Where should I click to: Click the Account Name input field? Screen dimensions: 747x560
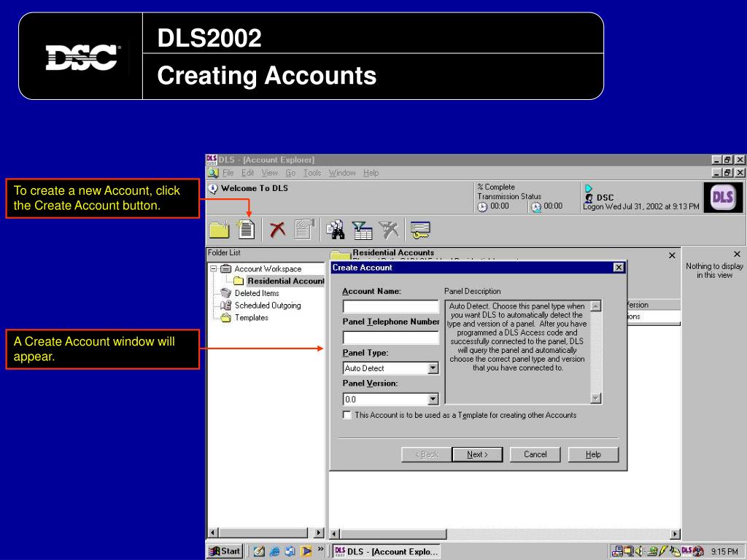391,306
